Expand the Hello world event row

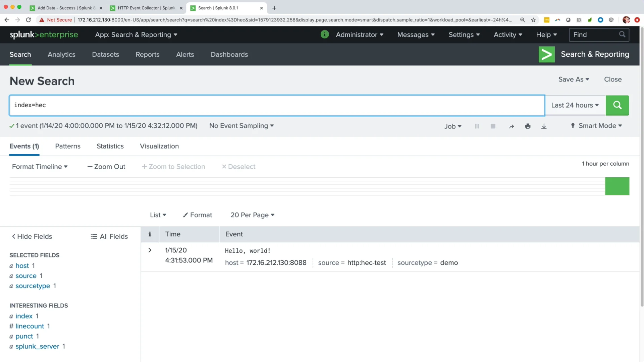coord(150,250)
